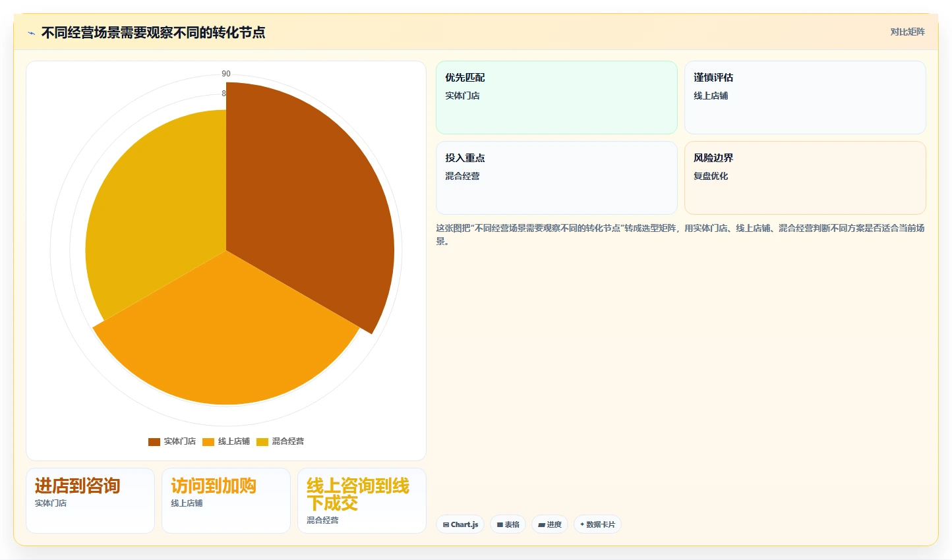The image size is (952, 560).
Task: Click the 表格 tag chip
Action: 508,524
